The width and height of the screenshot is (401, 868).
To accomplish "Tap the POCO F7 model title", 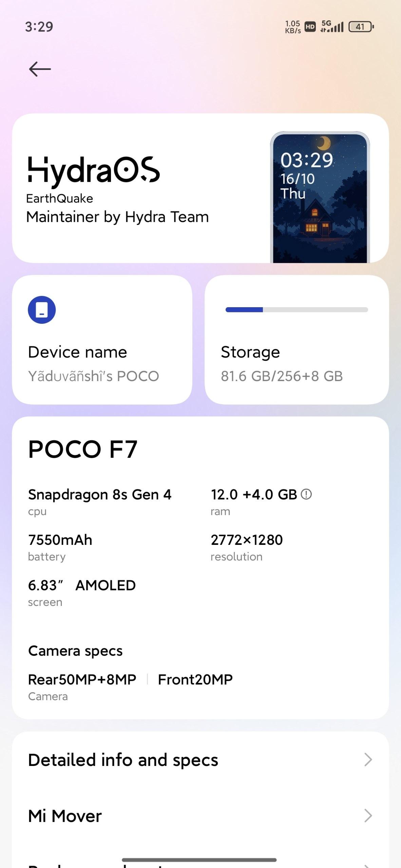I will click(x=83, y=449).
